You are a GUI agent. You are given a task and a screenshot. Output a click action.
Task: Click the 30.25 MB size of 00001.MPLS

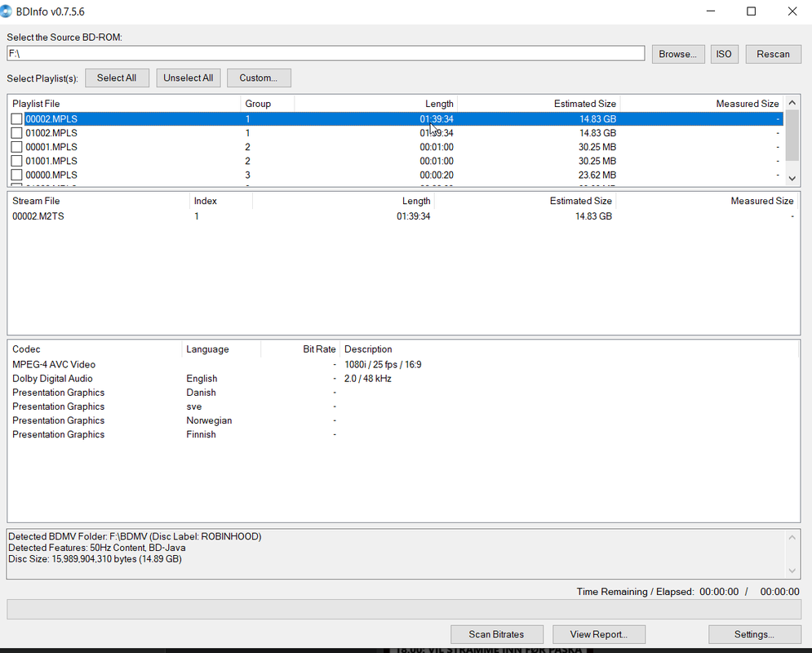pyautogui.click(x=597, y=147)
